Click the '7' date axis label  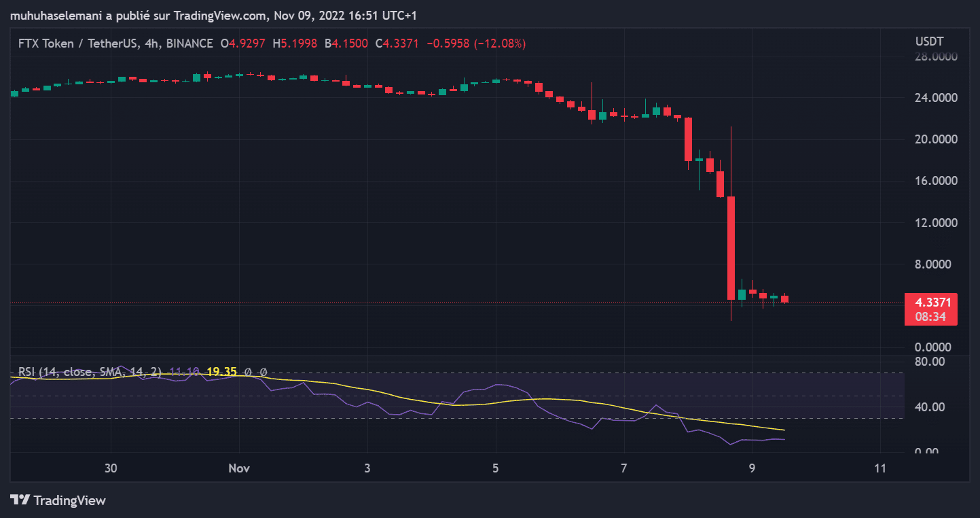pos(624,468)
